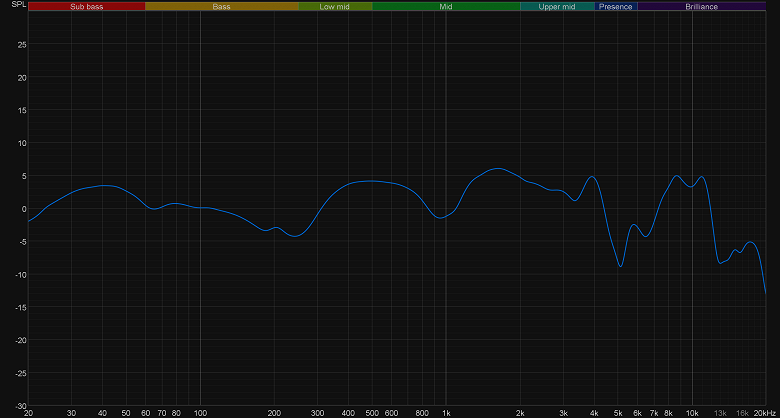Click the 10k frequency axis label
This screenshot has height=418, width=780.
point(692,413)
